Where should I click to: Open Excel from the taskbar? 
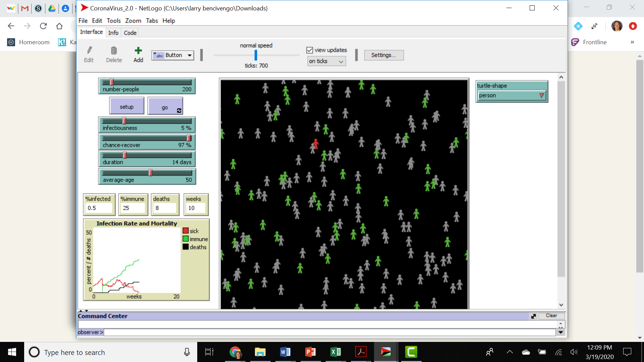click(335, 352)
